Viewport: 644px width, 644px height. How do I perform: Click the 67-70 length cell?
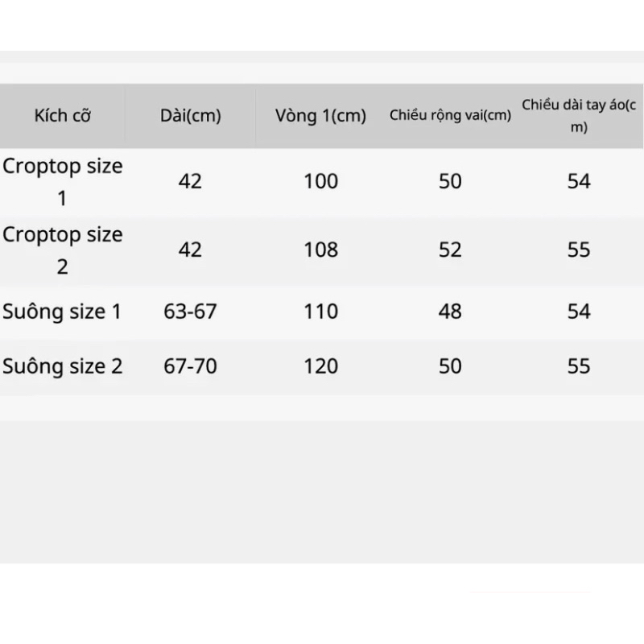coord(190,366)
